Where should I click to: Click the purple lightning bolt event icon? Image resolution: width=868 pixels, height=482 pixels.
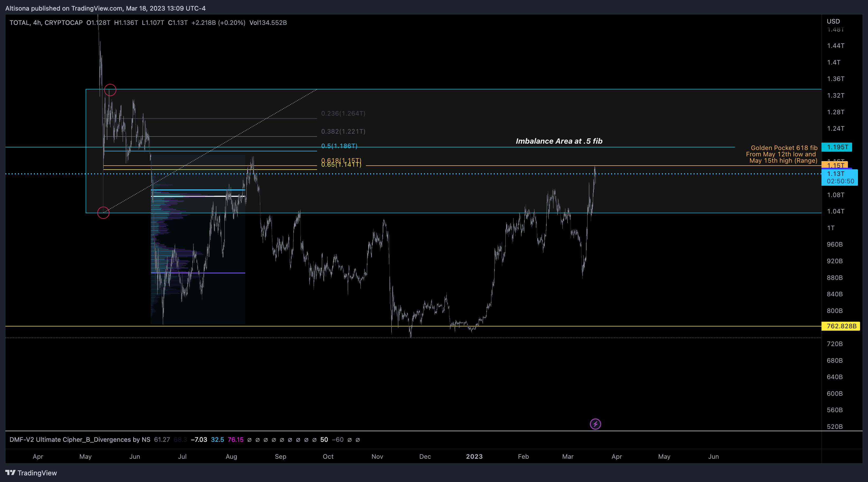pos(595,424)
